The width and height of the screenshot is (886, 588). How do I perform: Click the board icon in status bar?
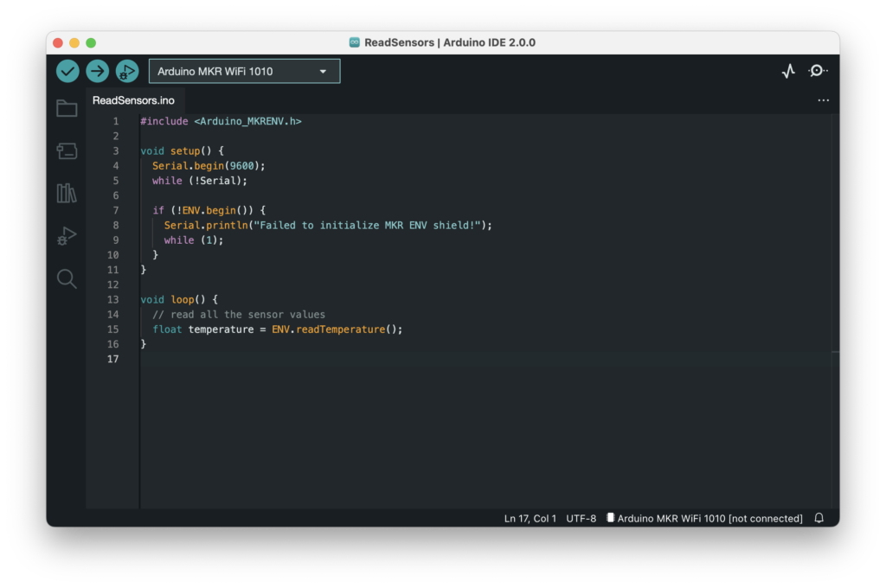(x=610, y=518)
